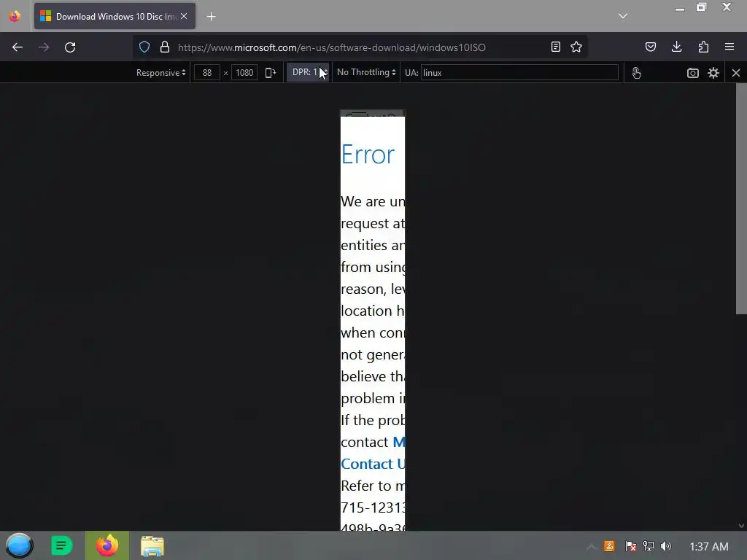Close responsive design mode
The height and width of the screenshot is (560, 747).
tap(736, 73)
